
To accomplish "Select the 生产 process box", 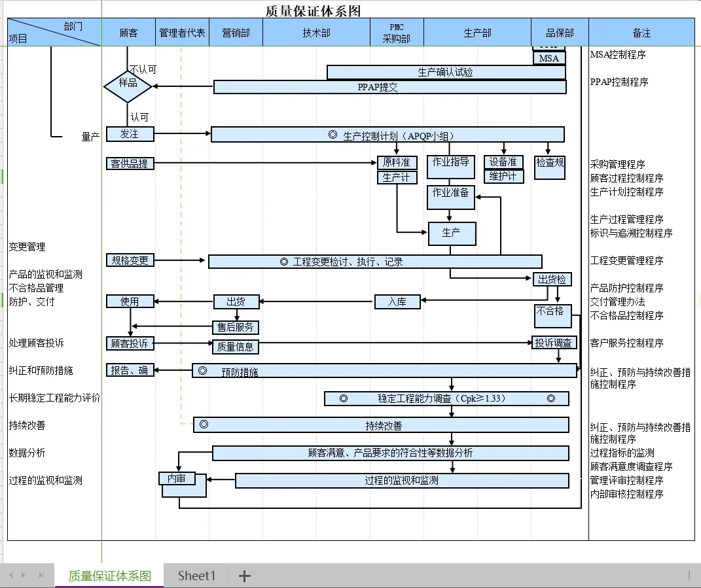I will [452, 233].
